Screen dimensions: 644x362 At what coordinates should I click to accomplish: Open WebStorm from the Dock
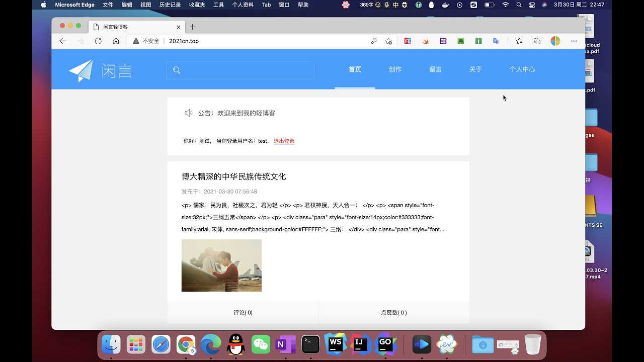(335, 344)
